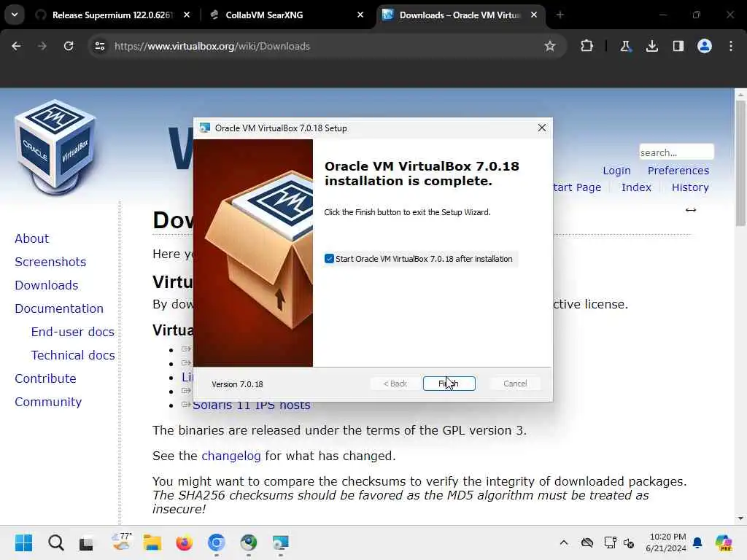This screenshot has width=747, height=560.
Task: Open site information icon in address bar
Action: point(99,46)
